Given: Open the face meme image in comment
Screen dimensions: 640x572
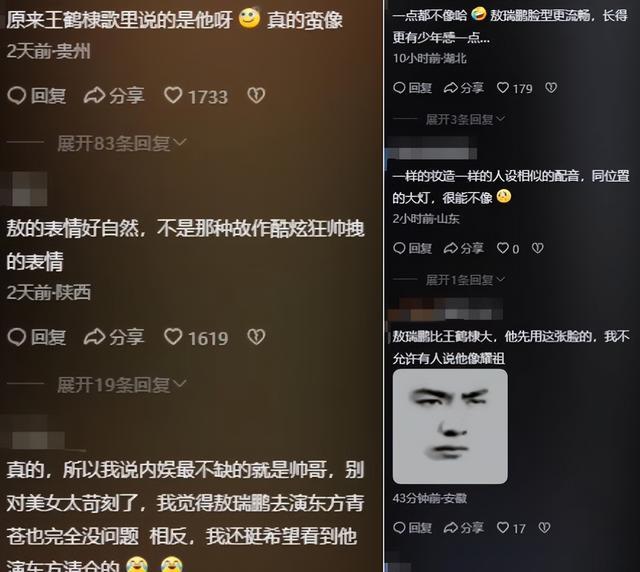Looking at the screenshot, I should (450, 427).
